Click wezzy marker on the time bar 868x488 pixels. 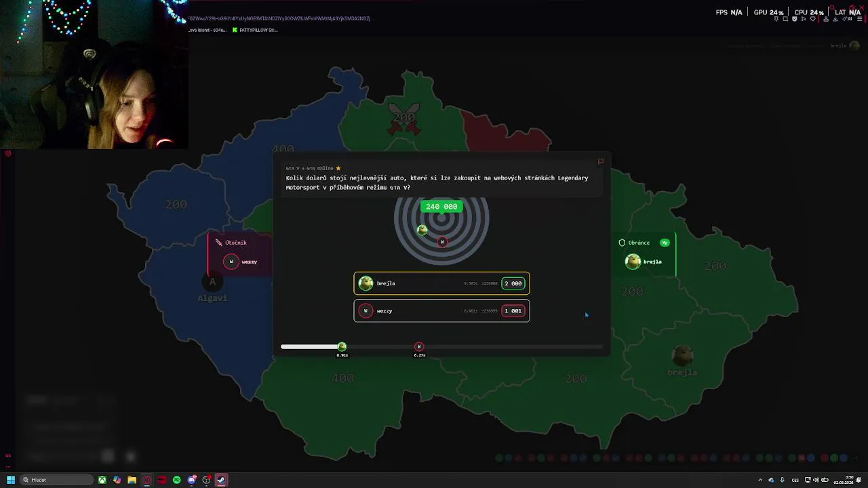point(419,346)
